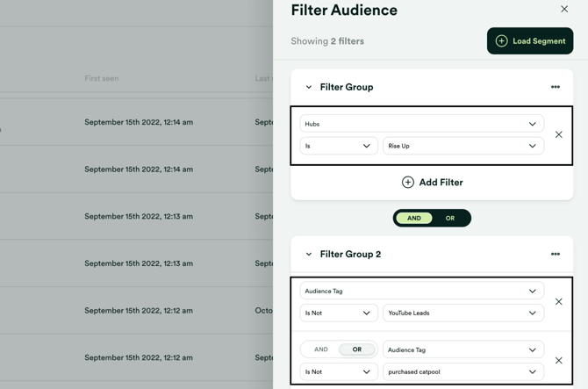Select AND within Filter Group 2
588x389 pixels.
coord(321,349)
